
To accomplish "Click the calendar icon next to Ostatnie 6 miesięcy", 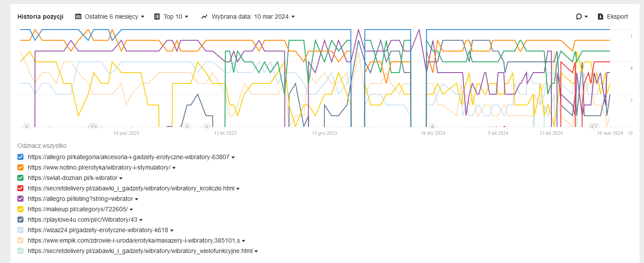I will [x=78, y=17].
